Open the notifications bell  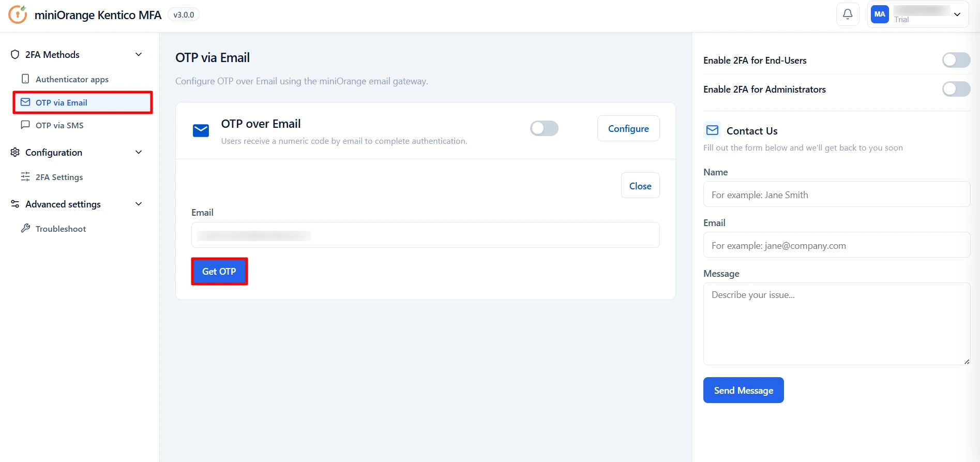pos(848,14)
